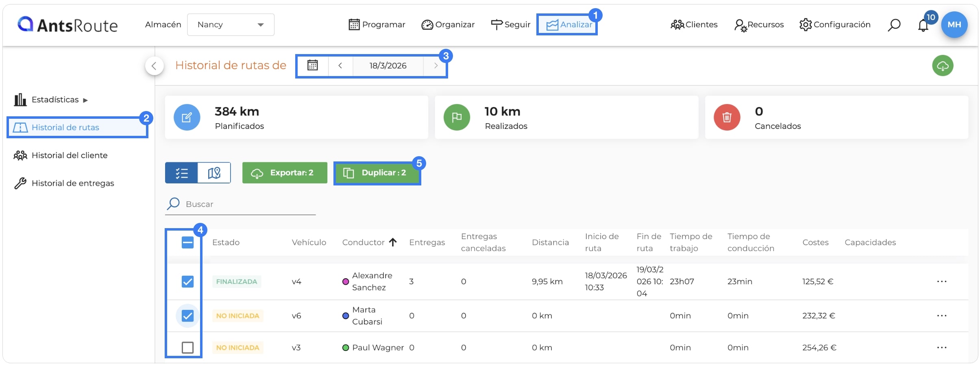Click the AntsRoute logo

(68, 25)
